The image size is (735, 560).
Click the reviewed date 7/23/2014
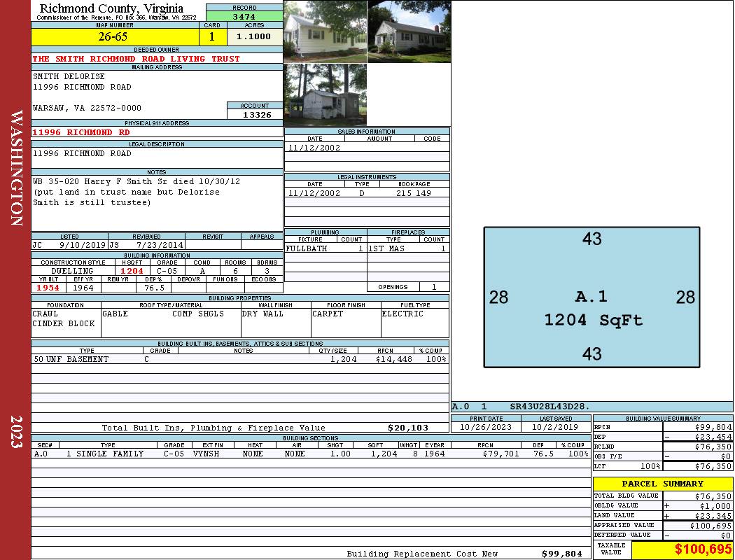tap(160, 244)
